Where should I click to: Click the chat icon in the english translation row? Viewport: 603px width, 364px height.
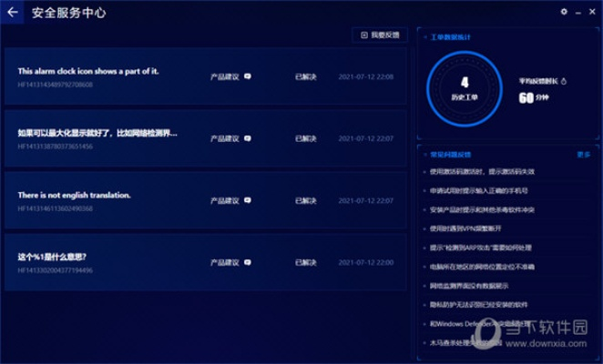[248, 200]
